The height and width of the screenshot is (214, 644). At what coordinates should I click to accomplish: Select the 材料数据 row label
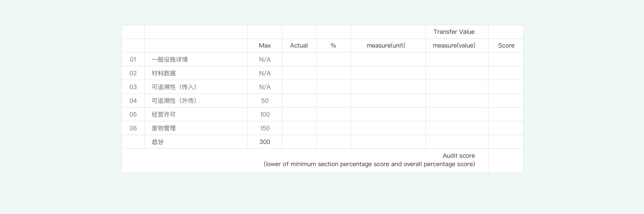coord(164,73)
